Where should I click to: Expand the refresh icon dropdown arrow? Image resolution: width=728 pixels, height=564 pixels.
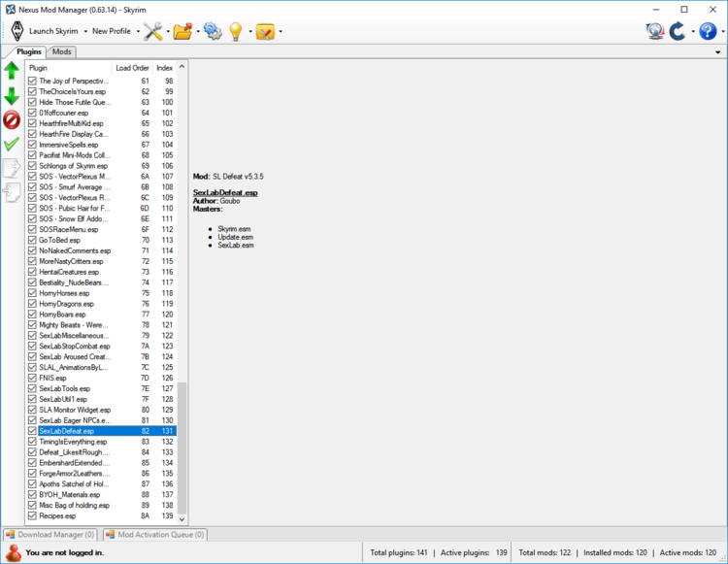pos(693,32)
